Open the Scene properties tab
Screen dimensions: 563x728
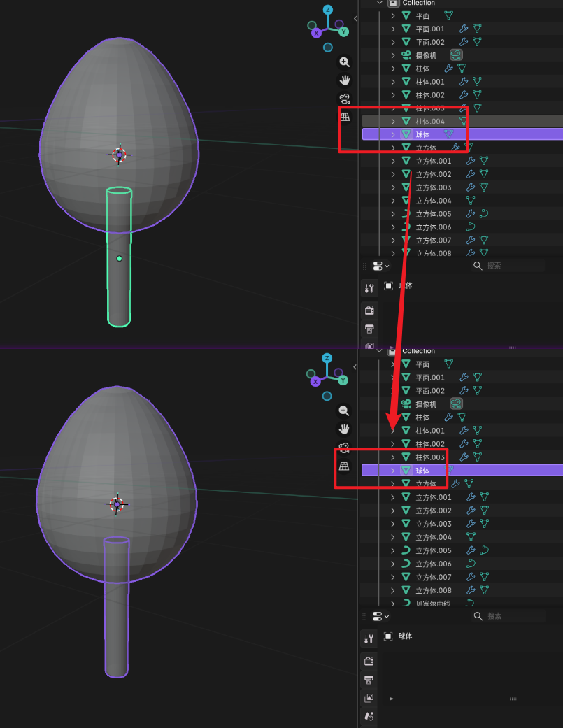click(x=369, y=716)
